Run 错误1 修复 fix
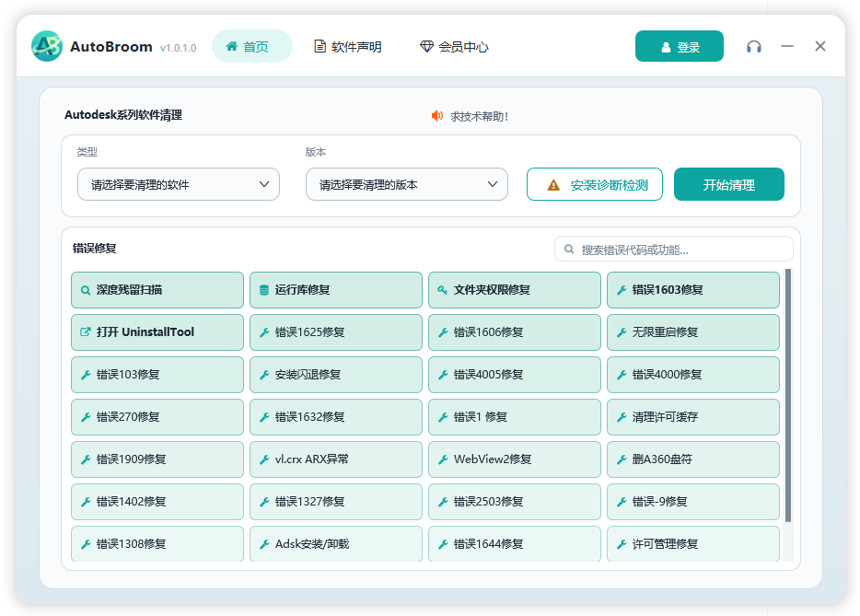Viewport: 860px width, 616px height. tap(515, 417)
